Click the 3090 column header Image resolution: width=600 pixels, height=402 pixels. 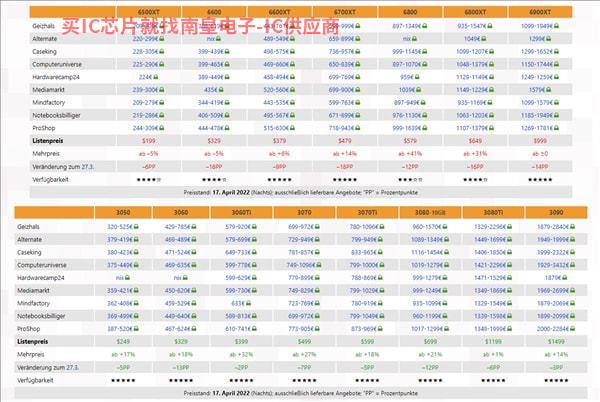click(556, 212)
